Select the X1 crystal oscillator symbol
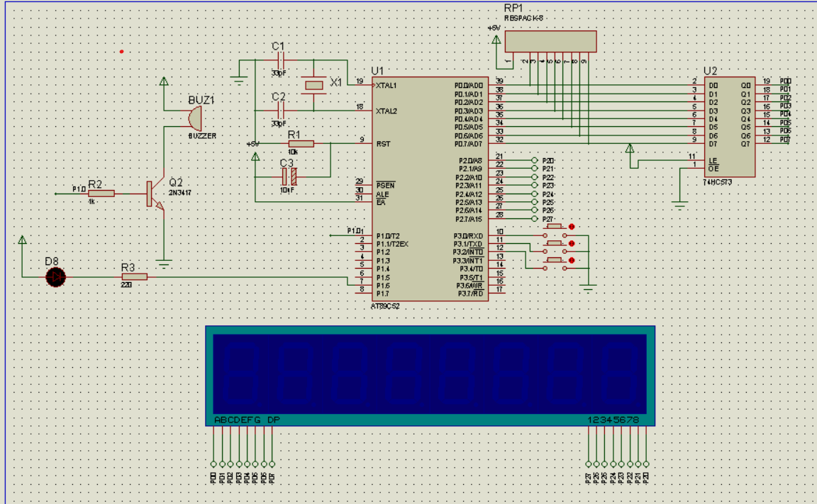The height and width of the screenshot is (504, 817). (313, 85)
